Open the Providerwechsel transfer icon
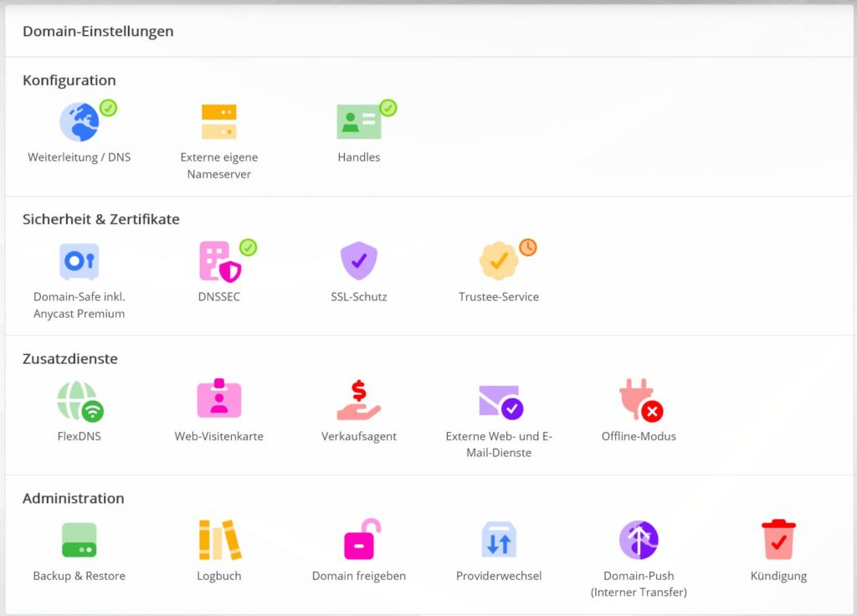The image size is (857, 616). 499,540
